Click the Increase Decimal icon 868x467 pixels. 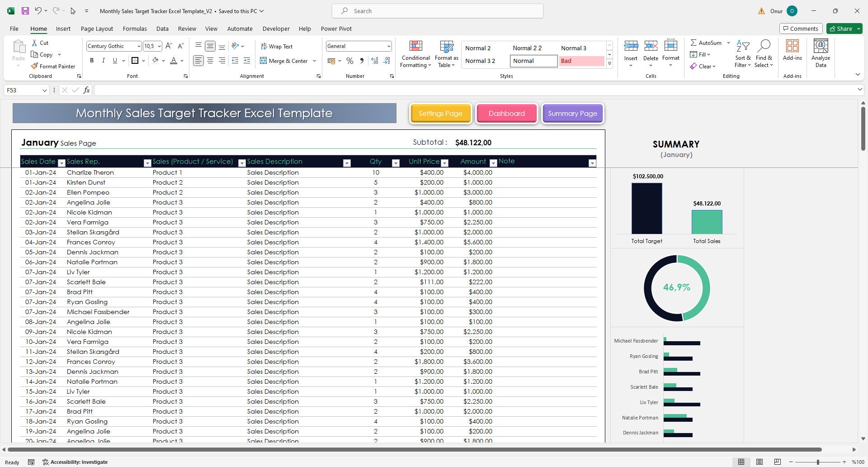(x=375, y=60)
